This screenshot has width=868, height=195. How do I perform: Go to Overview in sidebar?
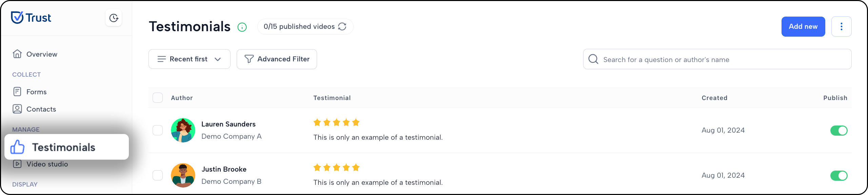[x=35, y=54]
